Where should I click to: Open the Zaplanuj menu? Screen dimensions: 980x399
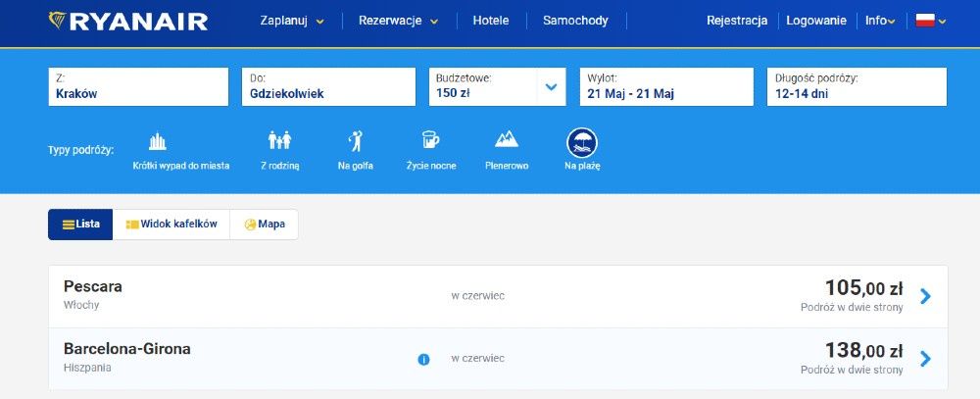point(292,21)
